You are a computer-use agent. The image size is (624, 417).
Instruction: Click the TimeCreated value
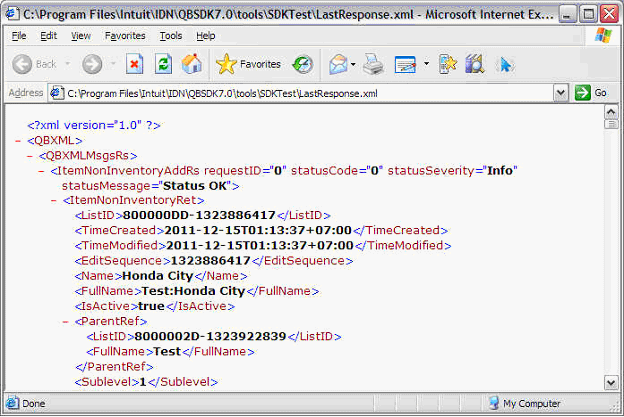pos(258,230)
